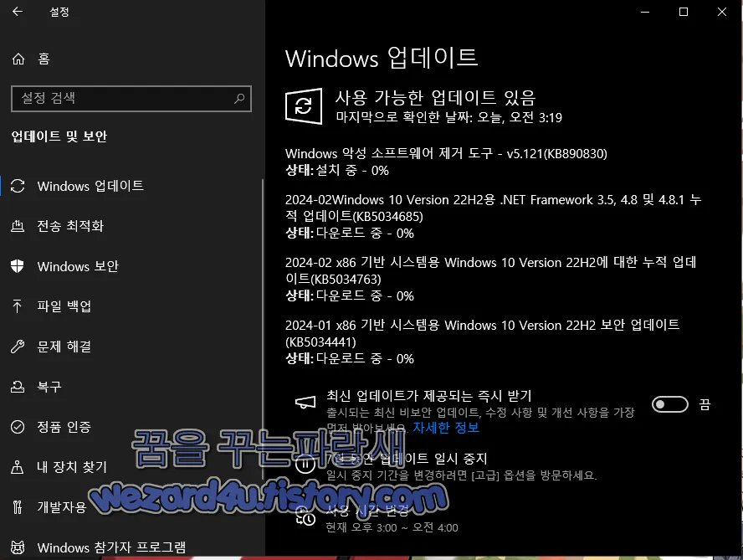Select 업데이트 및 보안 menu header
The height and width of the screenshot is (560, 743).
pyautogui.click(x=62, y=136)
